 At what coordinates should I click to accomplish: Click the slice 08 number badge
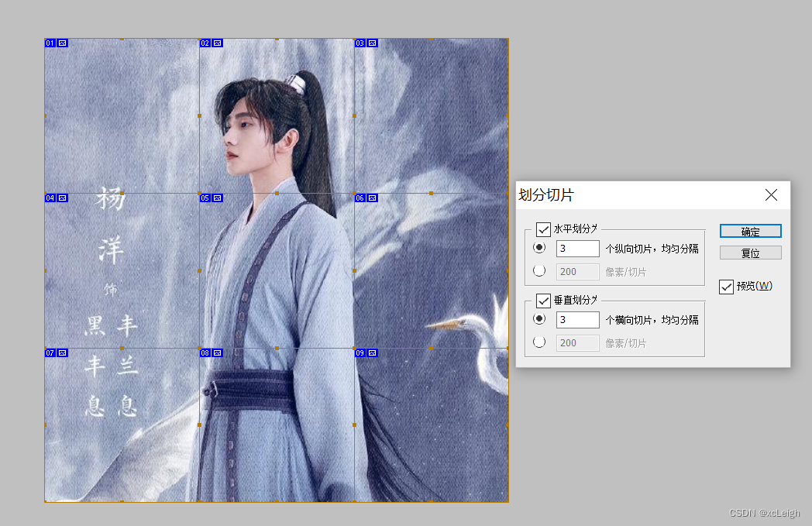(x=205, y=352)
